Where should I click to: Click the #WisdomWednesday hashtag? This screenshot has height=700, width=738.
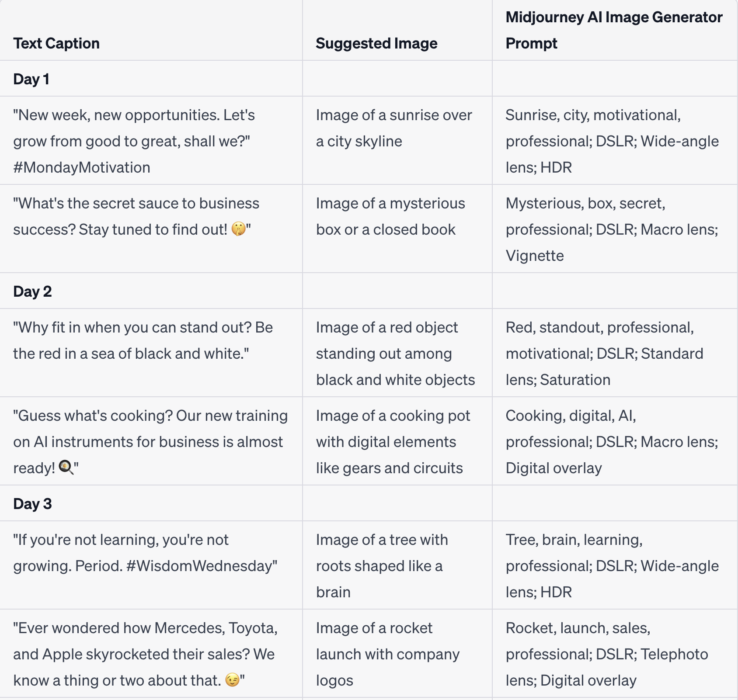(x=201, y=566)
